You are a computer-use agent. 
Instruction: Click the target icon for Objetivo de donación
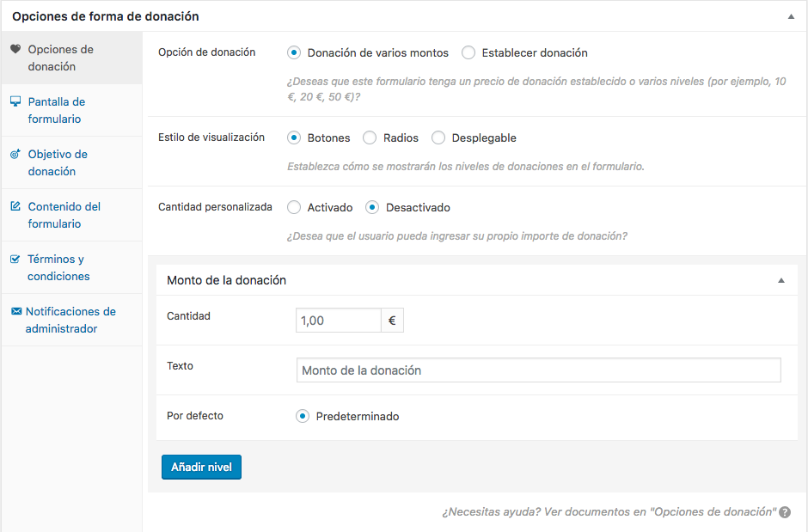point(15,155)
